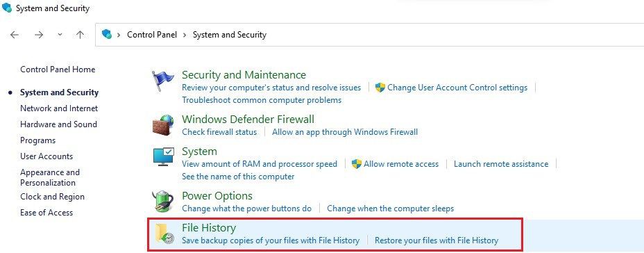Click the Control Panel icon in address bar
Image resolution: width=644 pixels, height=253 pixels.
(x=107, y=34)
